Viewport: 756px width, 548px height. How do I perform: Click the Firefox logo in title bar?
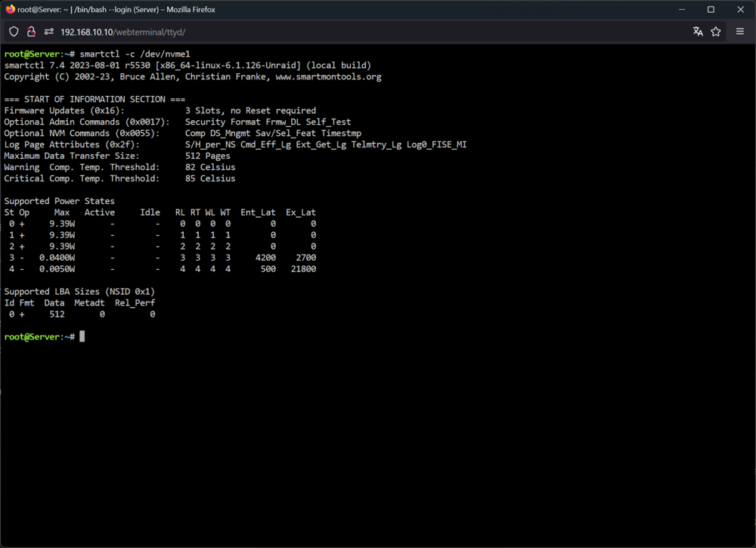pyautogui.click(x=10, y=9)
